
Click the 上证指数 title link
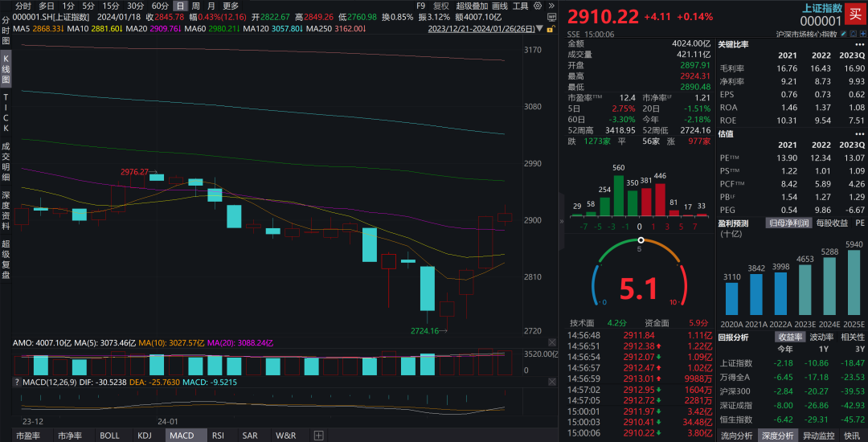coord(823,8)
